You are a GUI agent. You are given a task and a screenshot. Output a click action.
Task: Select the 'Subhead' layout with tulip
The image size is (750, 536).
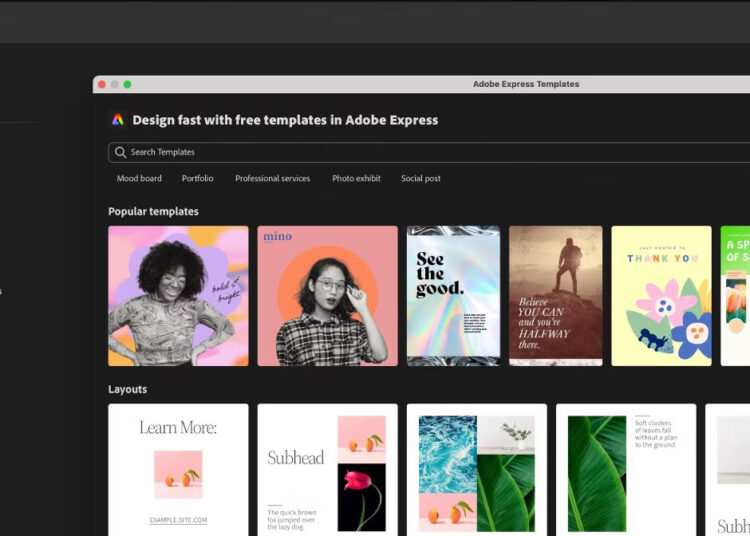point(327,470)
